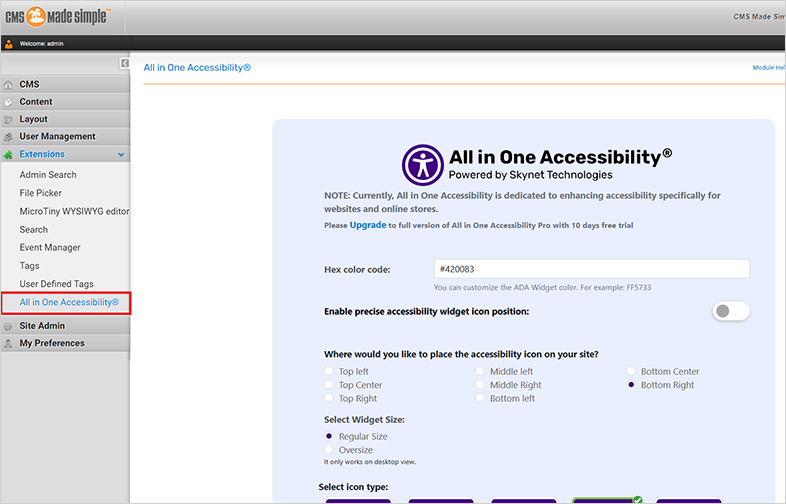This screenshot has height=504, width=786.
Task: Click the User Management icon
Action: pos(8,137)
